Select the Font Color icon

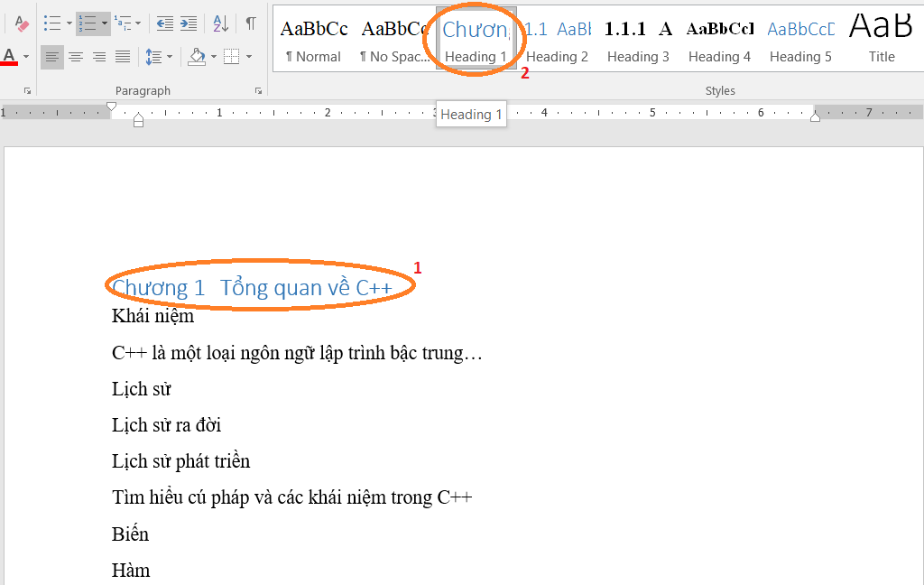9,54
